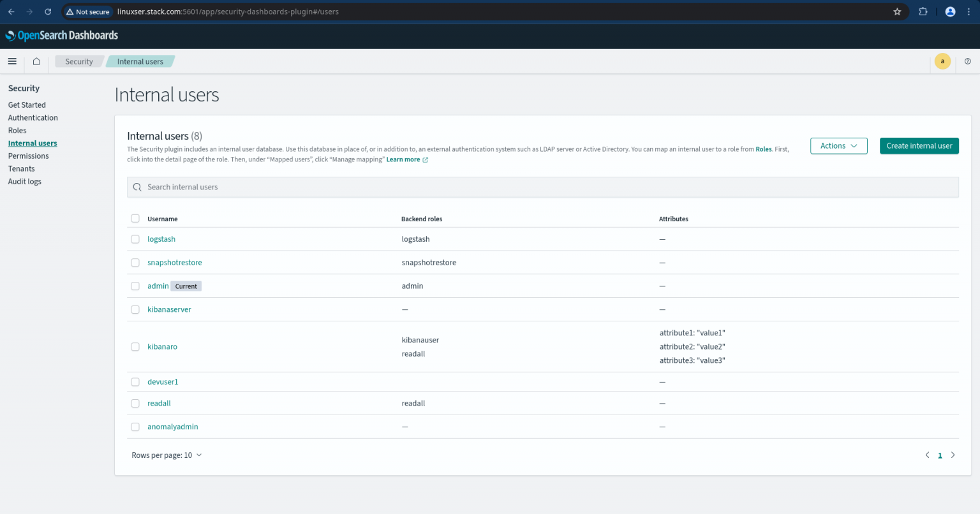Tick the checkbox next to logstash
The height and width of the screenshot is (514, 980).
(x=135, y=239)
